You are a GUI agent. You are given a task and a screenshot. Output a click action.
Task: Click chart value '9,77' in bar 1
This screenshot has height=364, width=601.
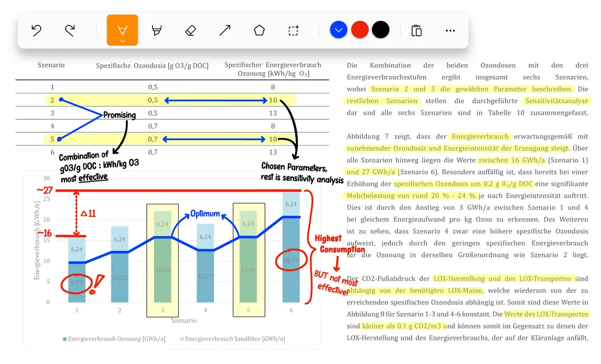click(77, 282)
